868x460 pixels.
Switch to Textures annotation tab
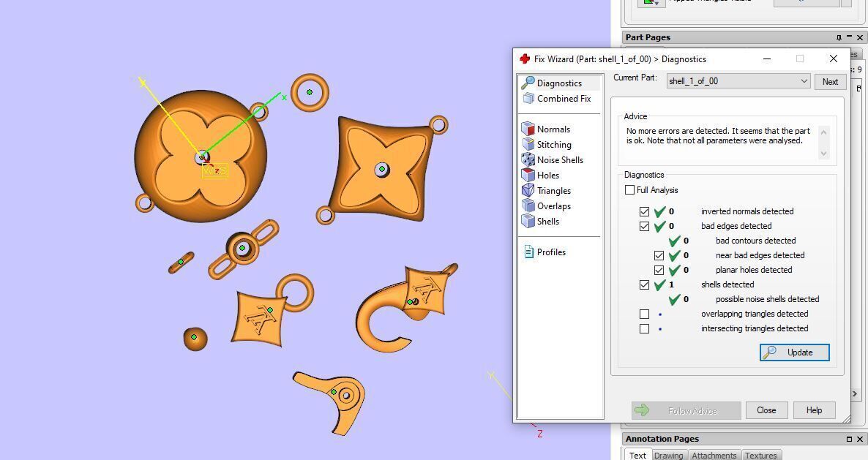[760, 455]
